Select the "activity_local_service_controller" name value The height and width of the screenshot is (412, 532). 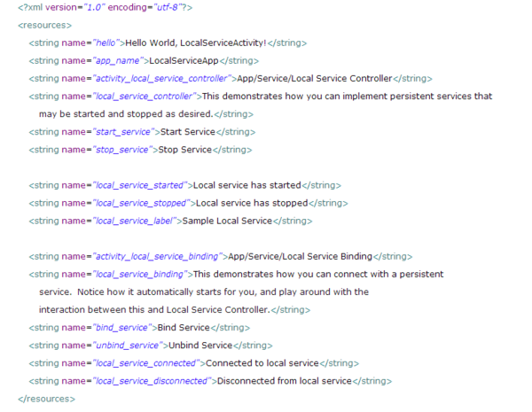(x=161, y=79)
